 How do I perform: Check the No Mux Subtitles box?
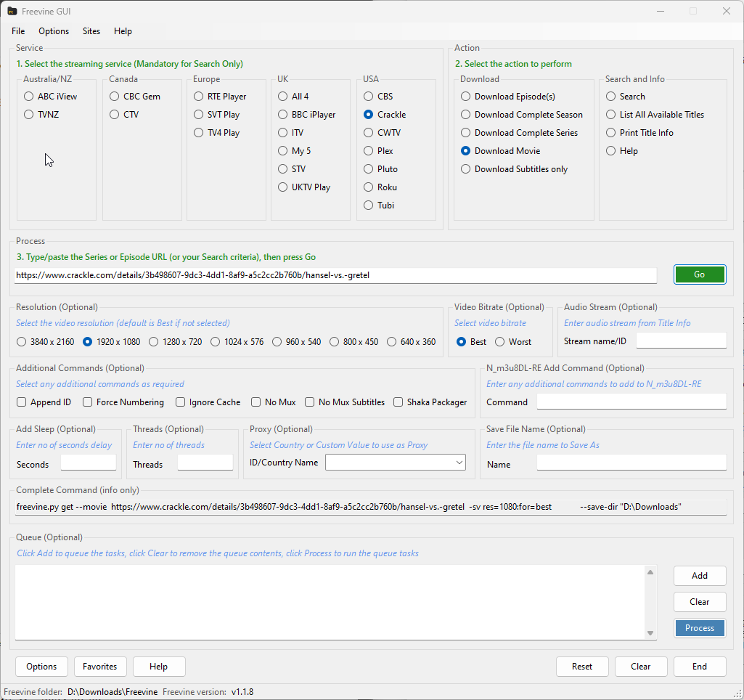point(310,402)
